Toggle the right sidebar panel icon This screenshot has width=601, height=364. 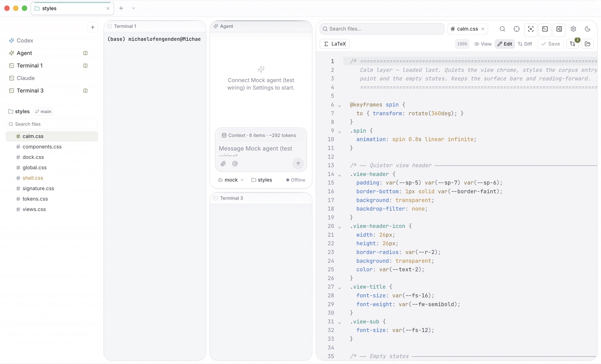click(x=559, y=29)
